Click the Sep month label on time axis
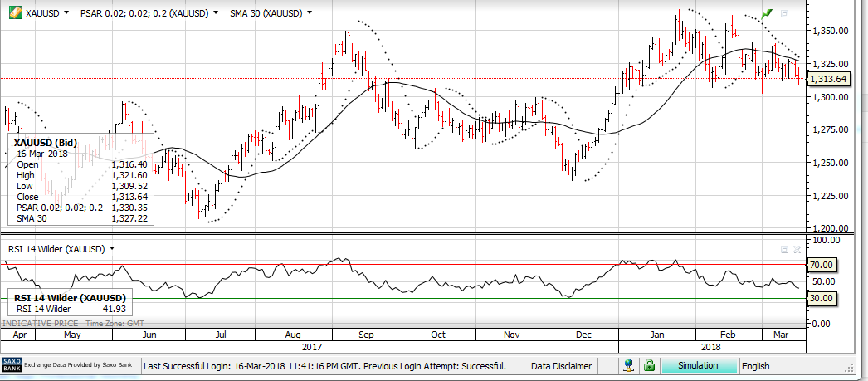Image resolution: width=868 pixels, height=381 pixels. 367,335
